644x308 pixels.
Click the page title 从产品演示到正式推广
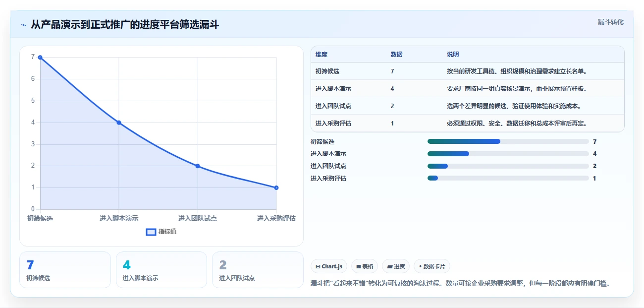click(x=125, y=25)
